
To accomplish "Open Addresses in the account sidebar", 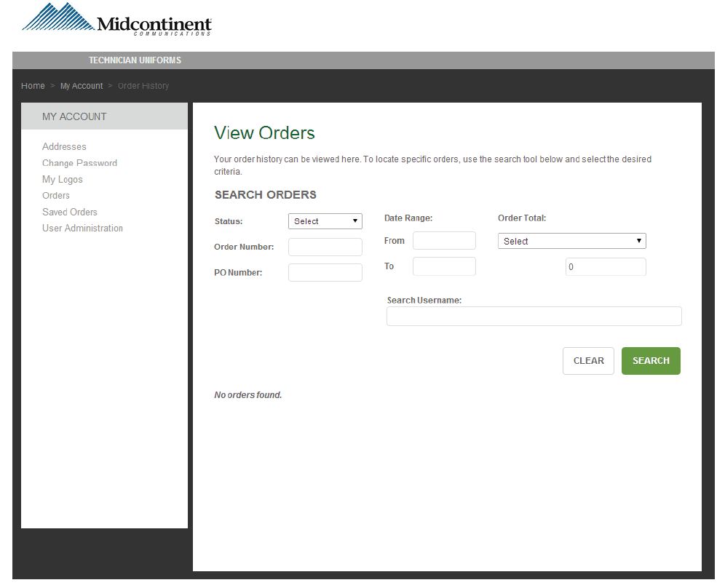I will pos(64,147).
